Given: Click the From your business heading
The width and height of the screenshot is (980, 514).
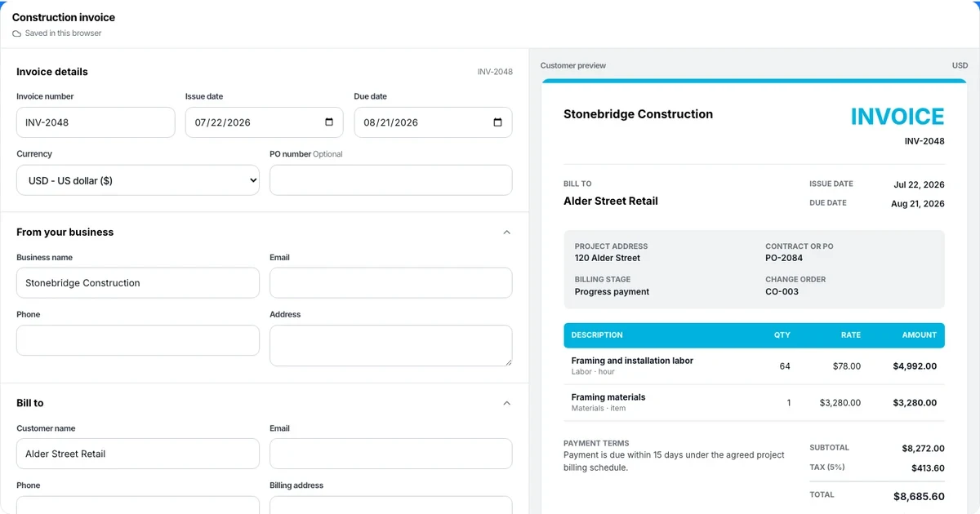Looking at the screenshot, I should [65, 233].
